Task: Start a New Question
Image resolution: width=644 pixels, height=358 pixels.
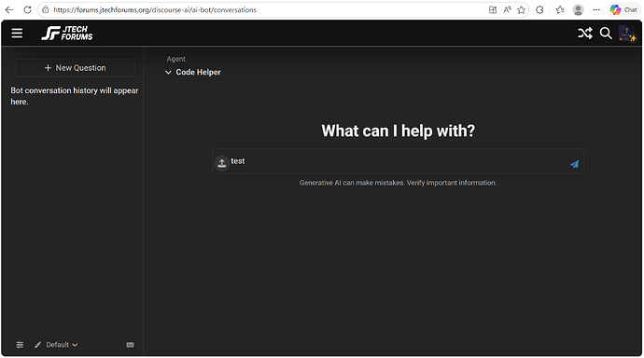Action: point(75,68)
